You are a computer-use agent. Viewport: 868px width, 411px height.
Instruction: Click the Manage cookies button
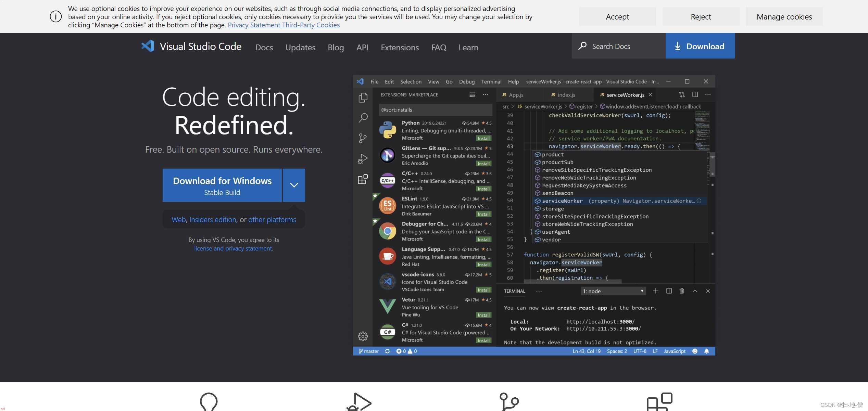pos(784,16)
